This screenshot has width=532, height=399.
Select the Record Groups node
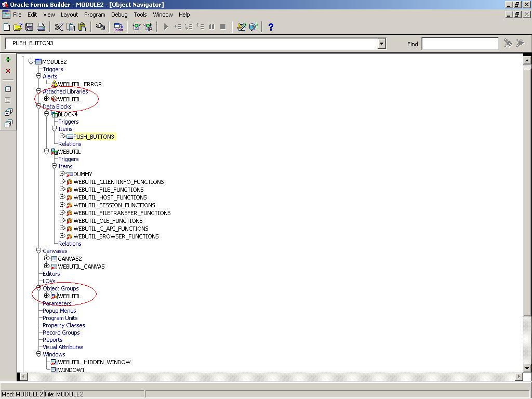(61, 332)
